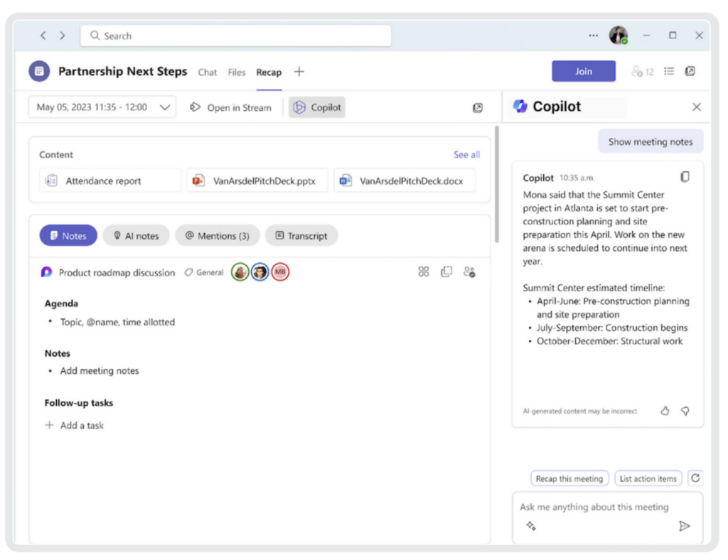Open VanArsdelPitchDeck.pptx file

(257, 181)
